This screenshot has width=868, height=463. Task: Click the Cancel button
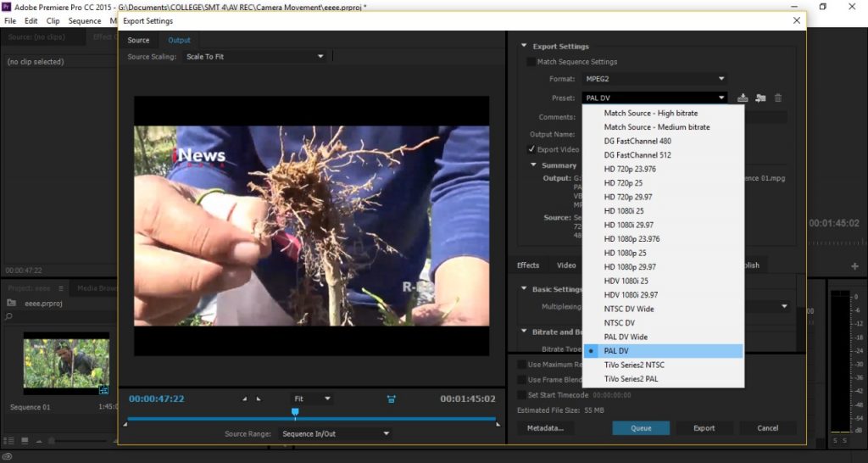[x=768, y=428]
